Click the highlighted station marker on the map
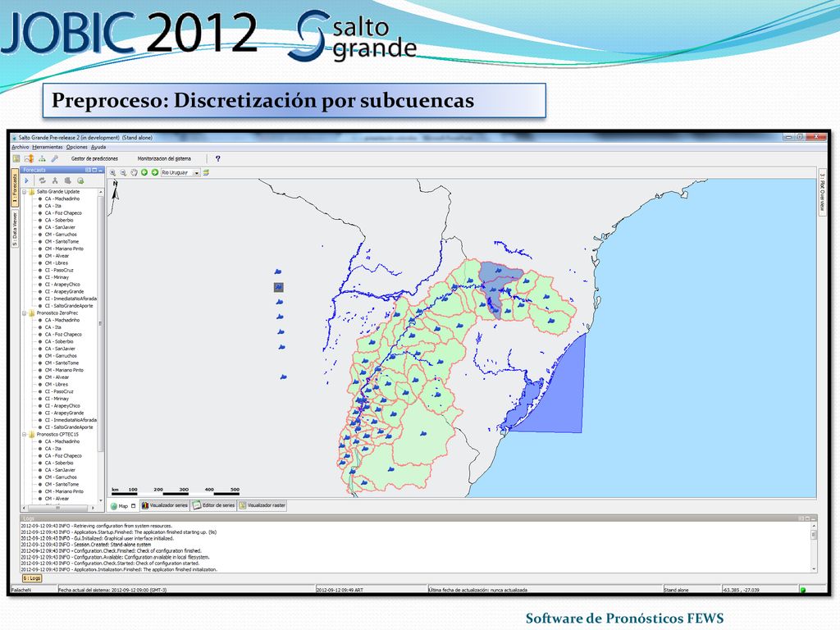Viewport: 840px width, 630px height. 279,288
